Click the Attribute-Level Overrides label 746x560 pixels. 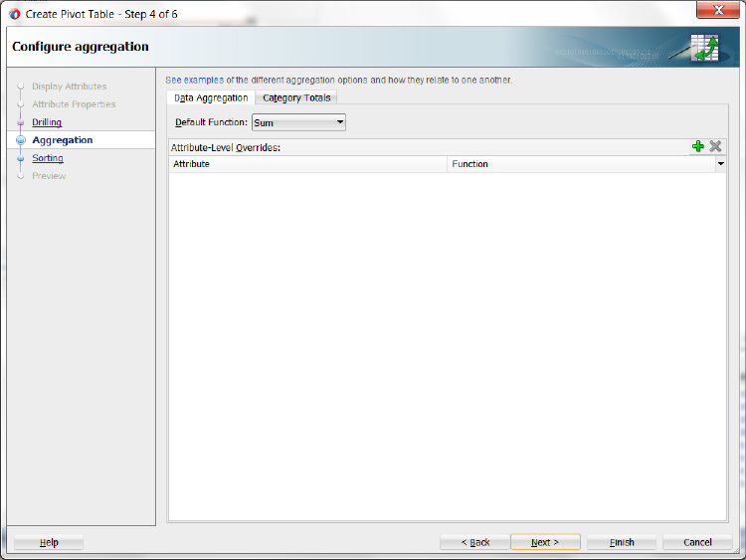(226, 147)
